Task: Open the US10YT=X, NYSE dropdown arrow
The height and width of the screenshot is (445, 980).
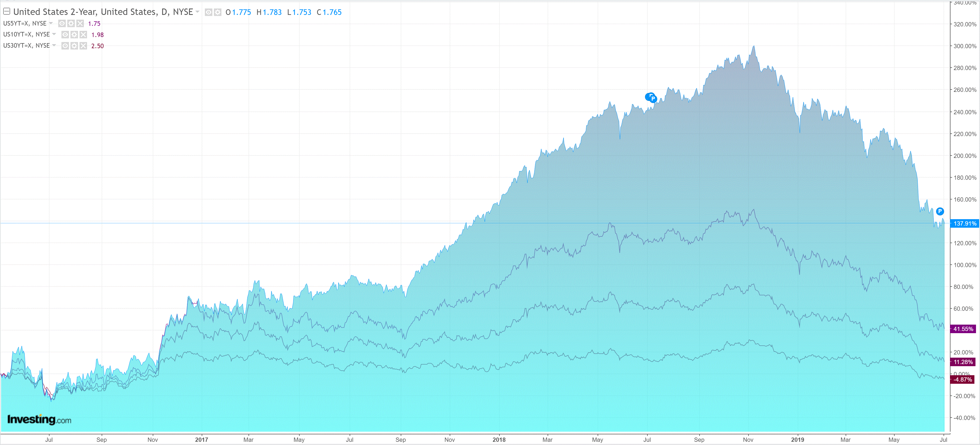Action: coord(54,34)
